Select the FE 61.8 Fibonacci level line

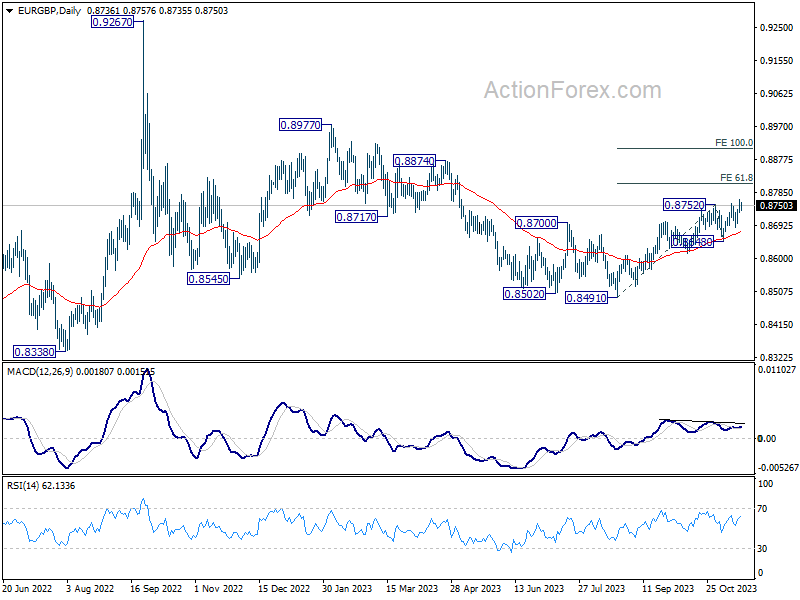[x=685, y=183]
